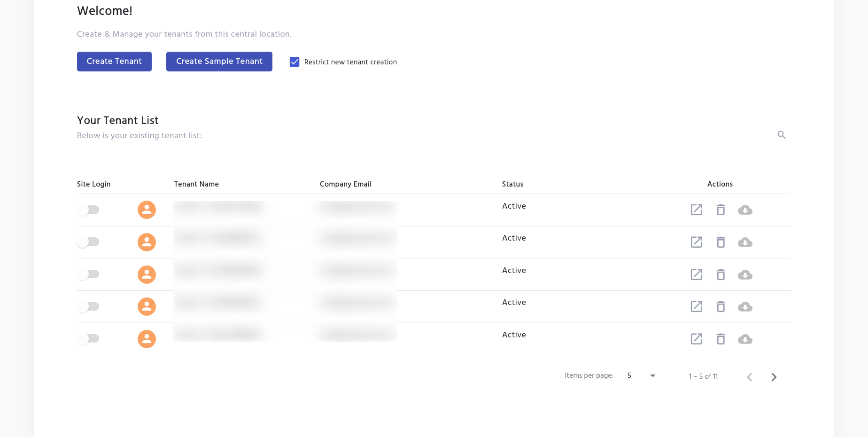Go to next page of tenants

click(x=774, y=377)
